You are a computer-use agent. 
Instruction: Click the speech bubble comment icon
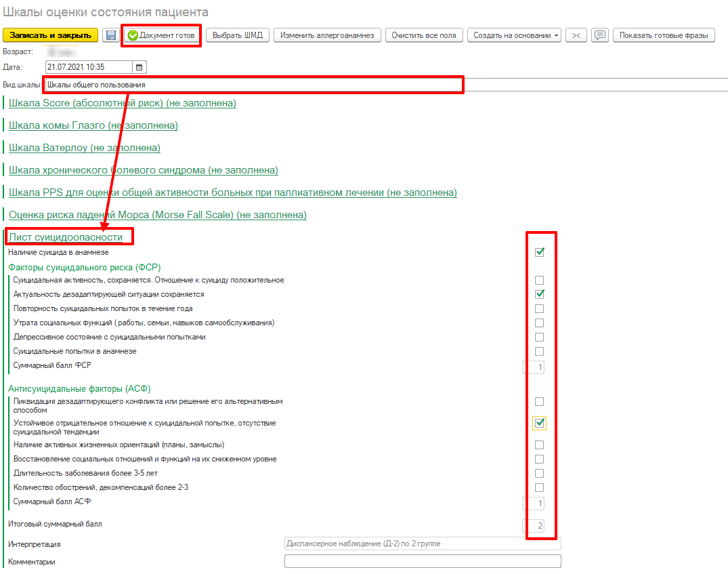[599, 35]
